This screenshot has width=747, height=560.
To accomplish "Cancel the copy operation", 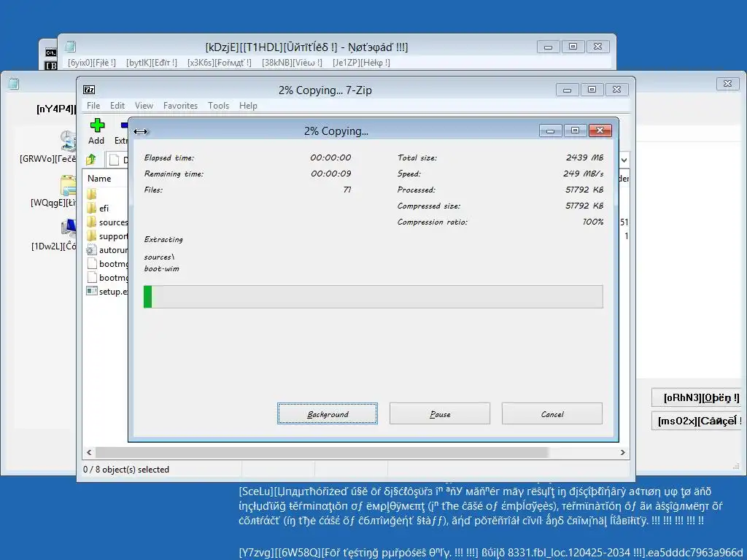I will click(551, 414).
